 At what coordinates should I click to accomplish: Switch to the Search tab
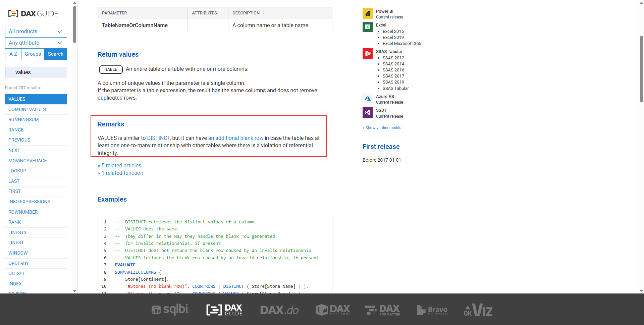pos(56,54)
